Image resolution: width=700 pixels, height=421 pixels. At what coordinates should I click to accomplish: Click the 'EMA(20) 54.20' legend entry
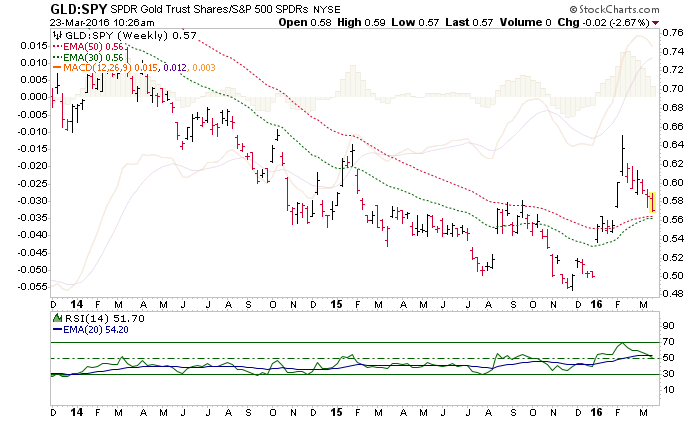pos(96,329)
